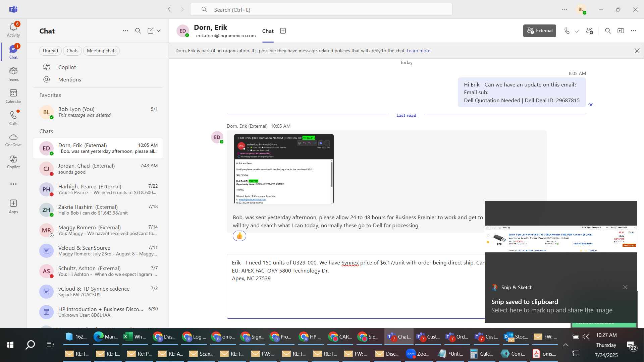Open Vcloud & ScanSource meeting chat

pyautogui.click(x=98, y=250)
